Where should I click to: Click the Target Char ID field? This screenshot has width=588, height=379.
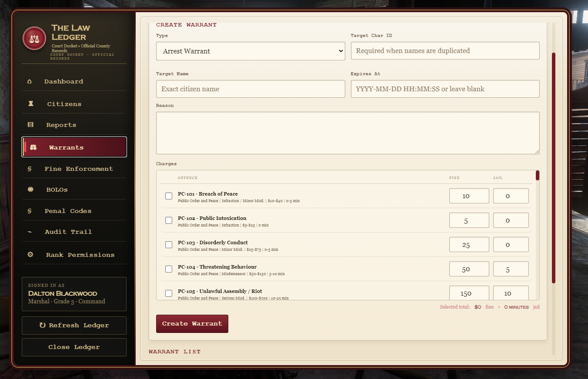click(x=445, y=50)
